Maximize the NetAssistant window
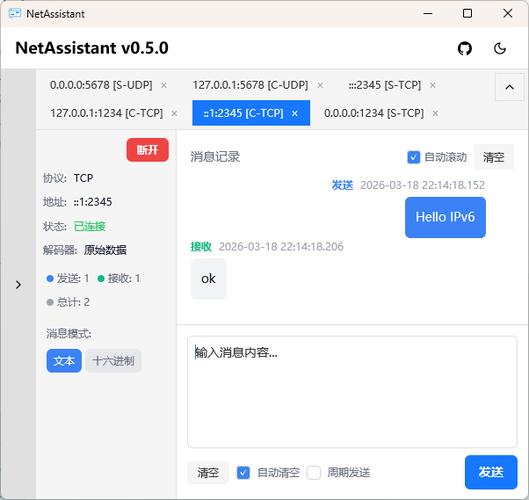This screenshot has width=529, height=500. click(x=467, y=13)
